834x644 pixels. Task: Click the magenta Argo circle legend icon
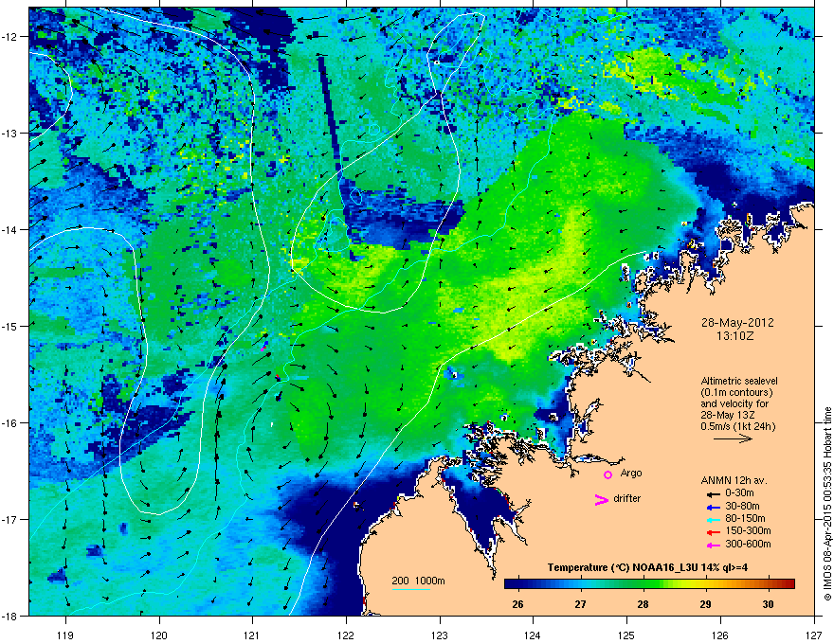point(607,474)
